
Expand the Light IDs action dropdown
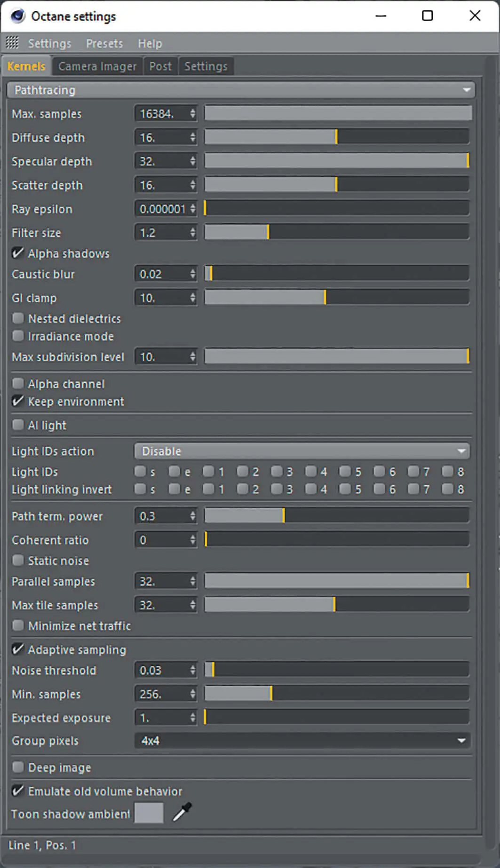point(302,451)
